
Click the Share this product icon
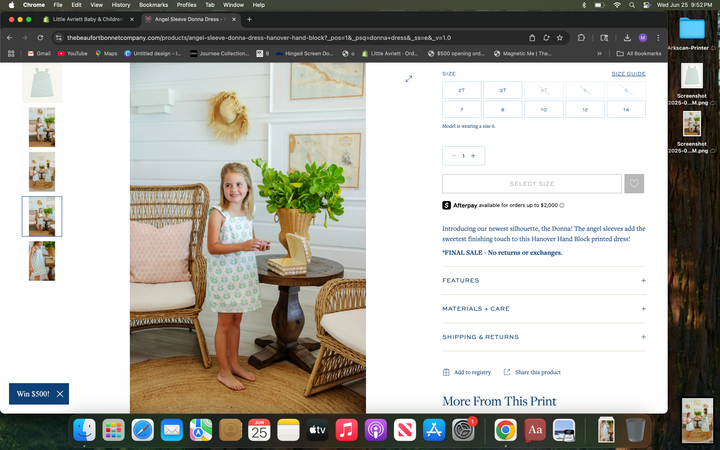click(x=507, y=372)
